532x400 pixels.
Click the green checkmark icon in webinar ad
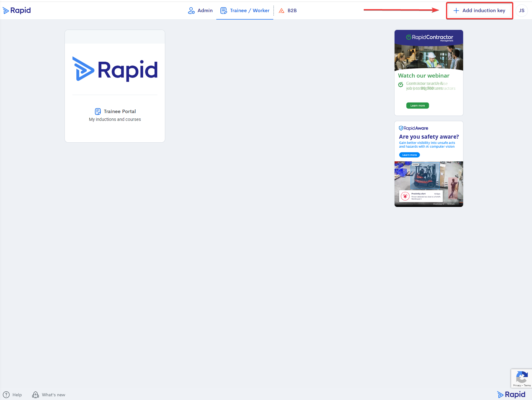coord(401,84)
